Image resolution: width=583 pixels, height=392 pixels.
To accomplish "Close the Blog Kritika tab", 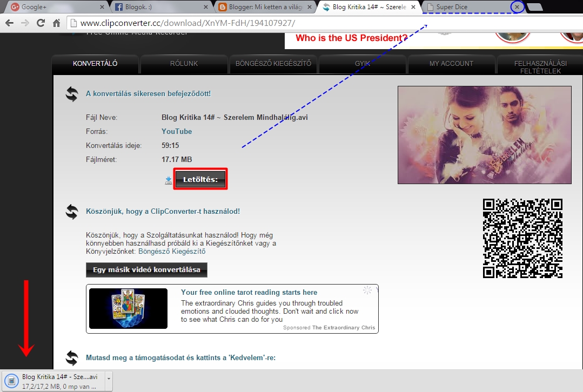I will coord(413,6).
